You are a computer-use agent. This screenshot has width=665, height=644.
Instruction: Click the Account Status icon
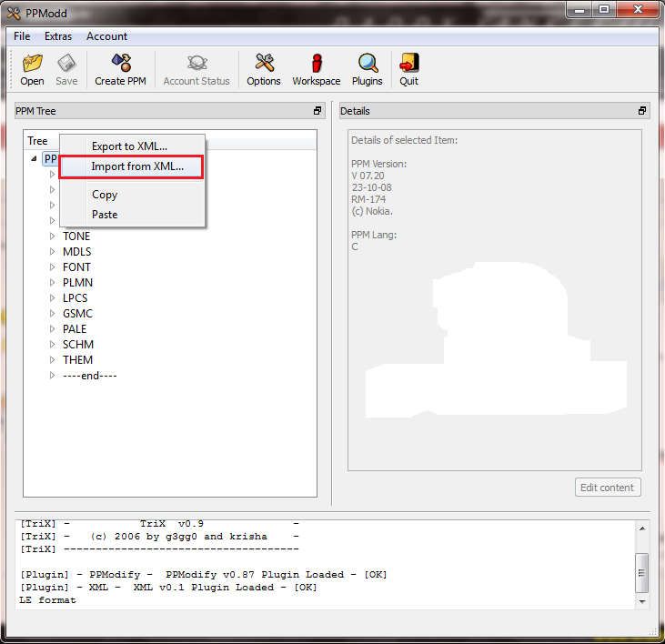(196, 63)
